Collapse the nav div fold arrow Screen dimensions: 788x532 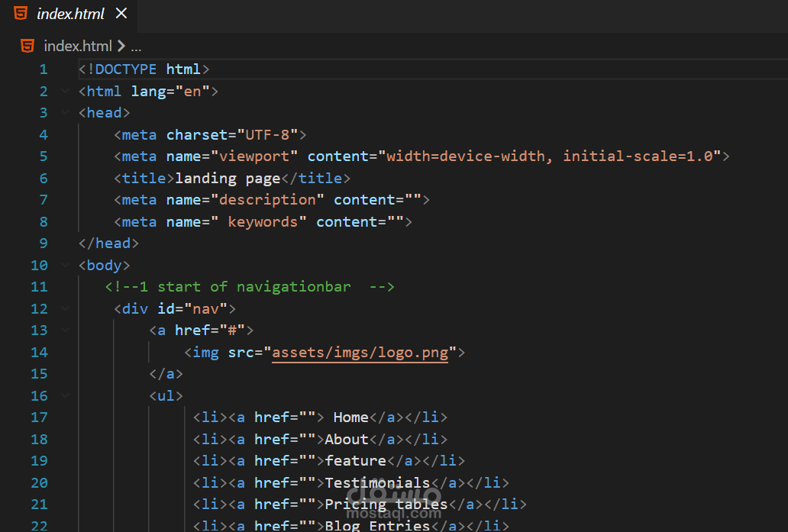point(65,308)
